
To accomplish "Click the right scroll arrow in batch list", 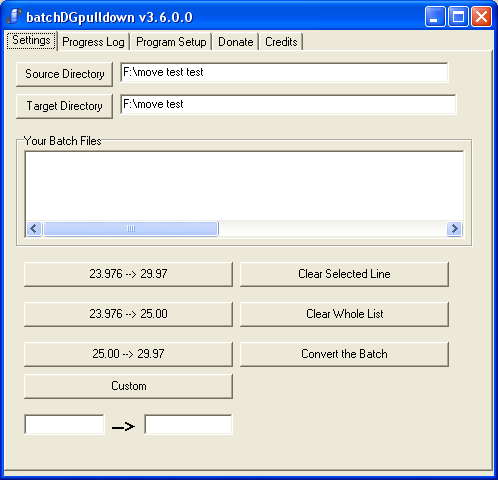I will pyautogui.click(x=454, y=229).
